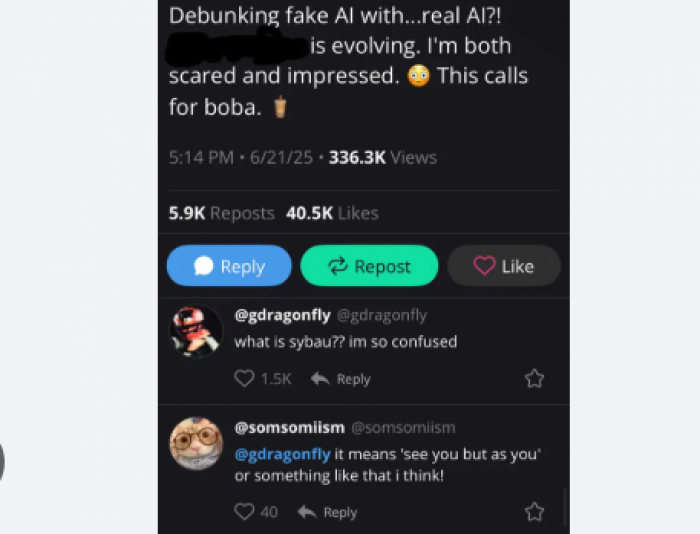Image resolution: width=700 pixels, height=534 pixels.
Task: Click the blue @gdragonfly mention in the reply
Action: click(282, 453)
